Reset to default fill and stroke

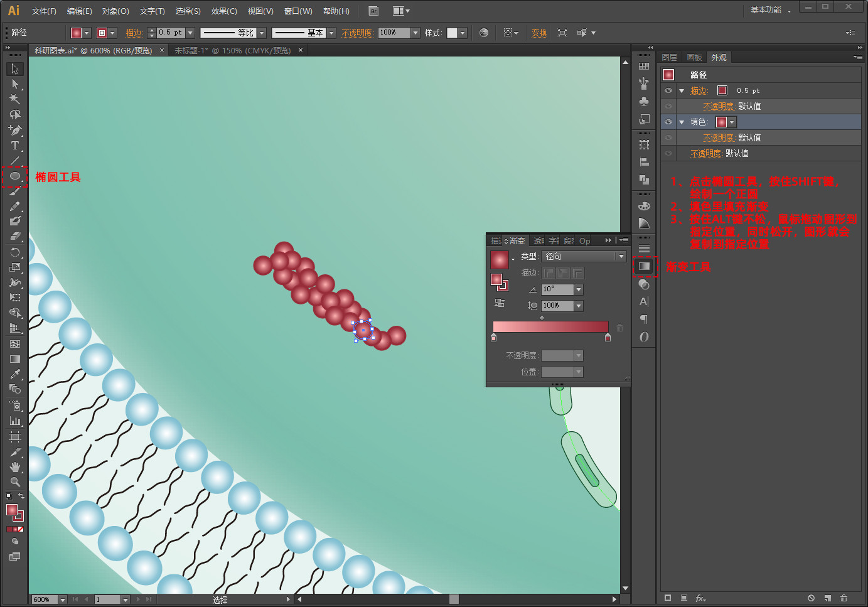(x=9, y=497)
